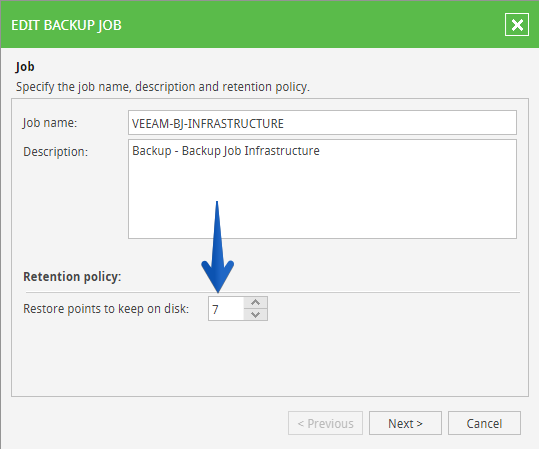Viewport: 539px width, 449px height.
Task: Click the job instructions subtitle text
Action: pyautogui.click(x=163, y=87)
